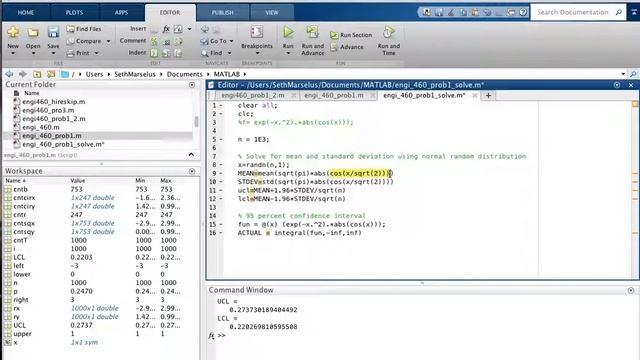Sort workspace by Value column

pos(77,180)
